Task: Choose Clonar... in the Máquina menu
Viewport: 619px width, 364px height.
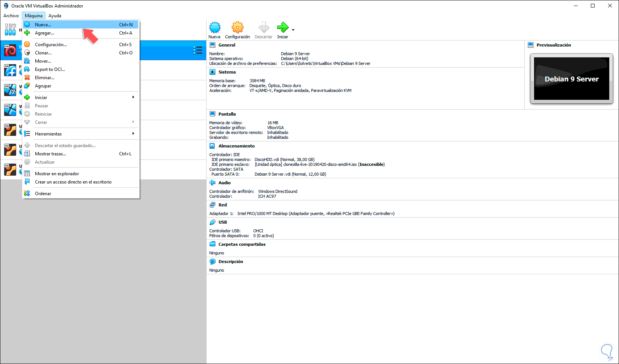Action: click(81, 53)
